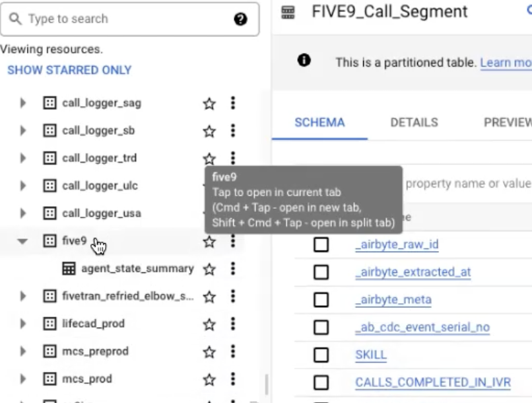The width and height of the screenshot is (532, 403).
Task: Open the _airbyte_extracted_at field link
Action: tap(413, 272)
